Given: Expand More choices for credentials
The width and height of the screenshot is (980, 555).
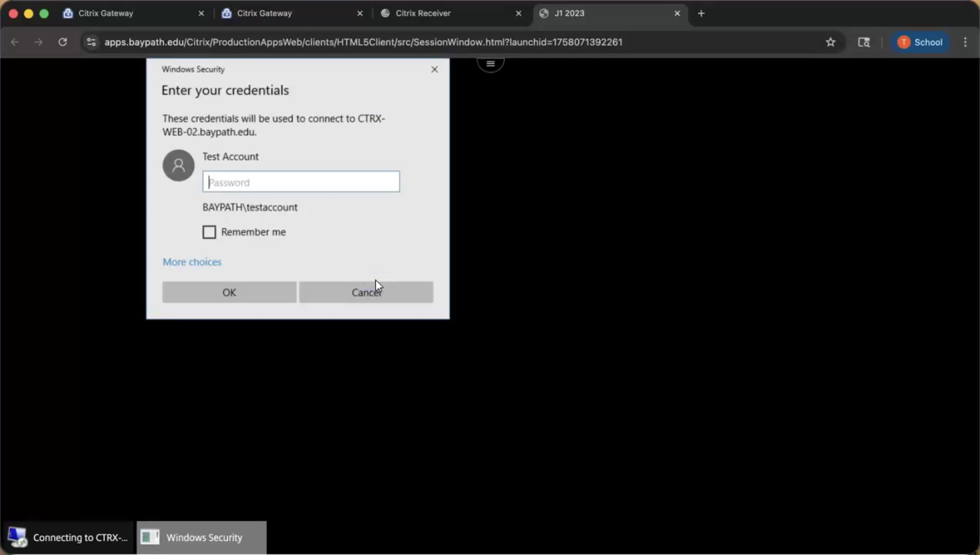Looking at the screenshot, I should (192, 262).
